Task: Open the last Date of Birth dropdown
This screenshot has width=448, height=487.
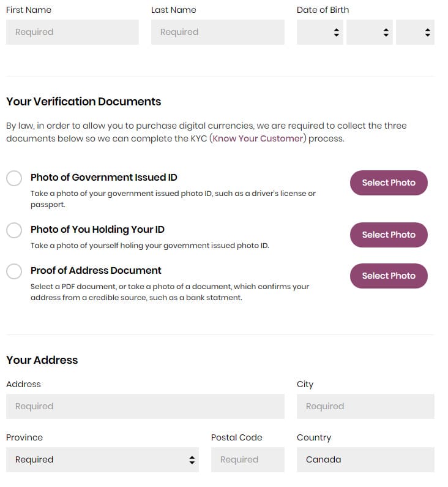Action: tap(415, 32)
